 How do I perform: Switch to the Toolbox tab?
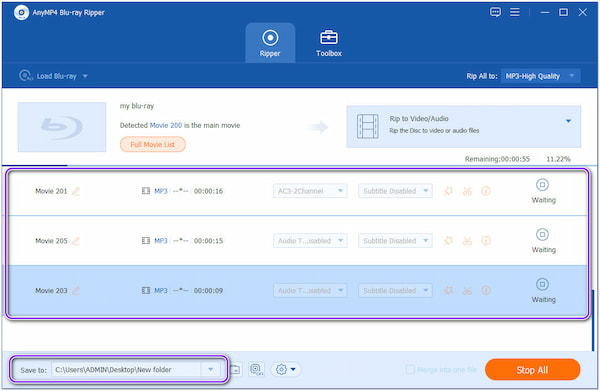pyautogui.click(x=329, y=43)
